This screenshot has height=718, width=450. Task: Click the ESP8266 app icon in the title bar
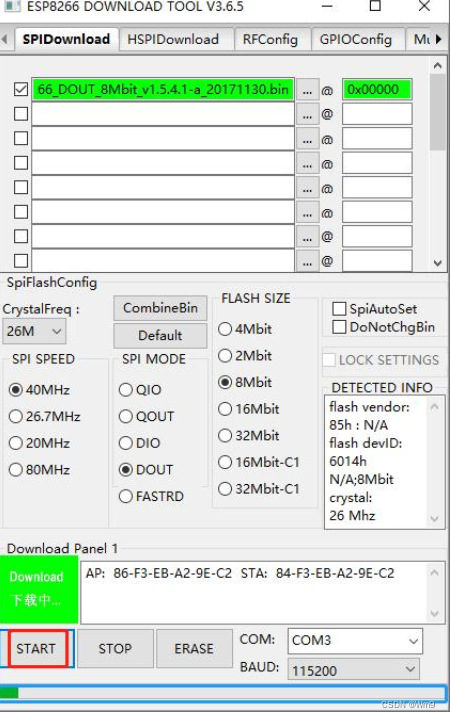(x=11, y=6)
